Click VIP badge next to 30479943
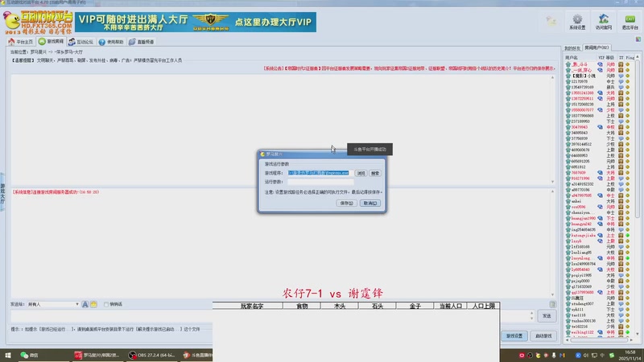 pos(600,127)
